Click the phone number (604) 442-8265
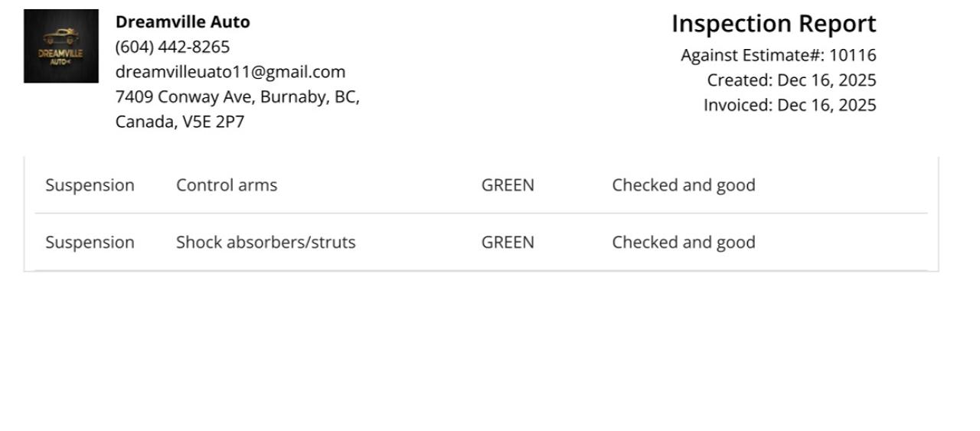This screenshot has height=431, width=980. pos(172,47)
